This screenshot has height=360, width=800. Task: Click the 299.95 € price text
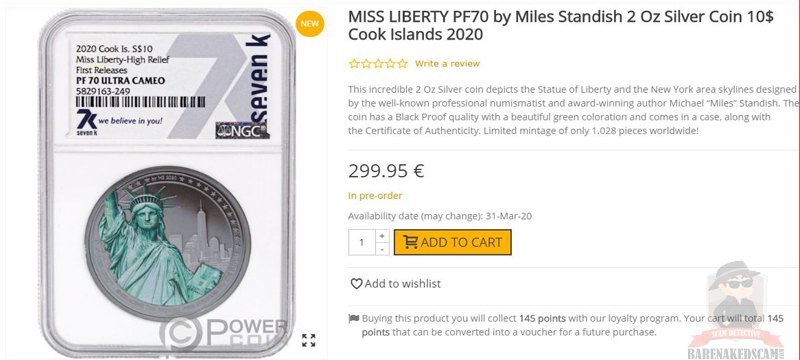pos(386,171)
